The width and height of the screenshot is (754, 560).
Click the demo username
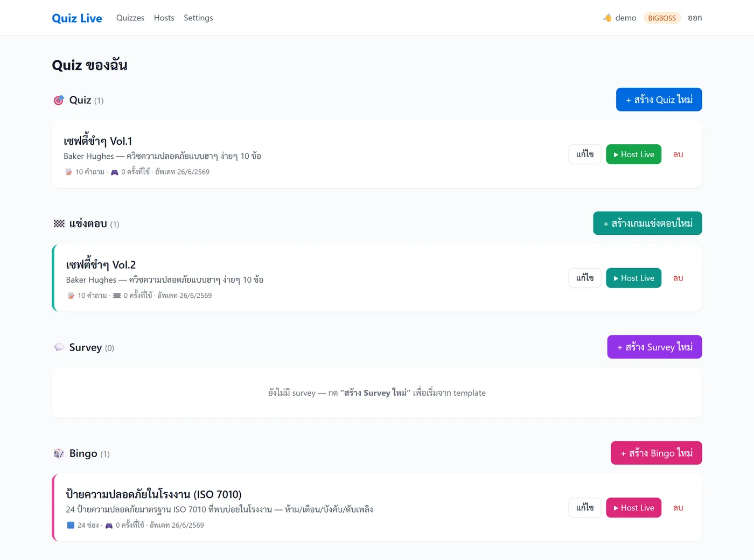(626, 18)
